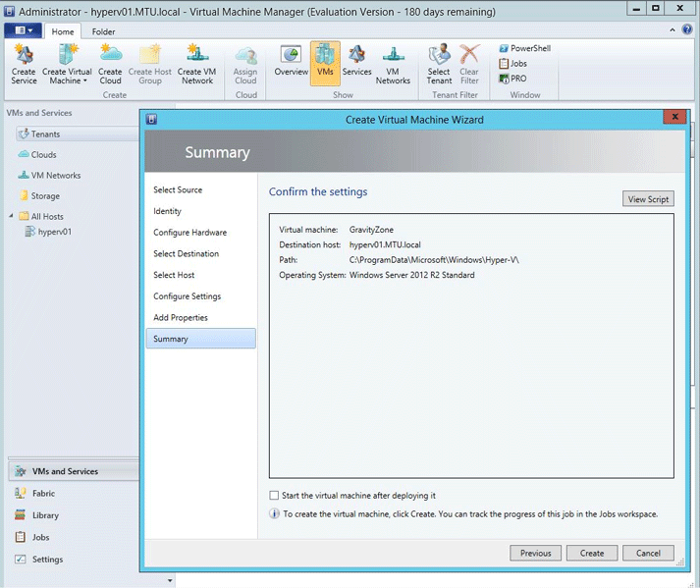Viewport: 700px width, 588px height.
Task: Switch to the Folder ribbon tab
Action: click(103, 31)
